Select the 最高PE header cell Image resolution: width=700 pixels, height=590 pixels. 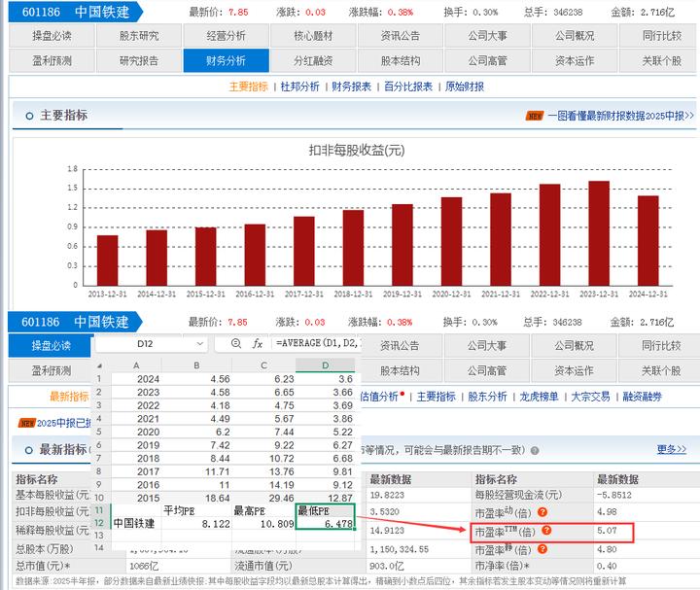[x=263, y=510]
